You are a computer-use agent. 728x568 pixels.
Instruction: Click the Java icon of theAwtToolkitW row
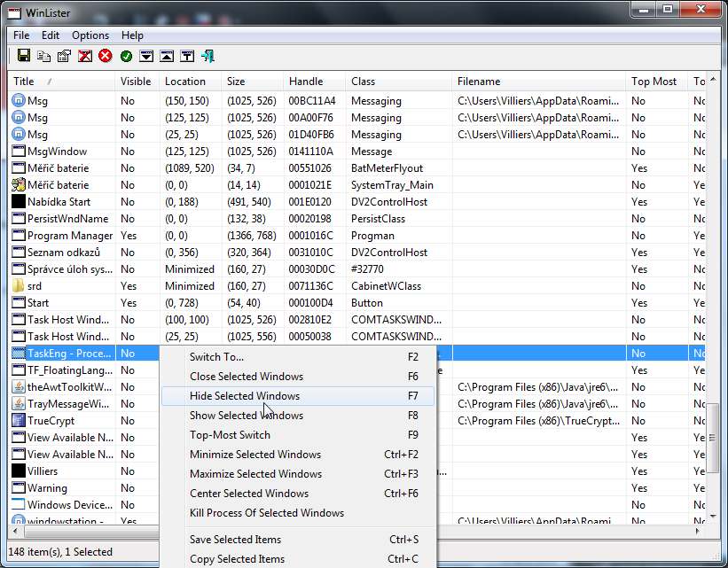[x=18, y=387]
